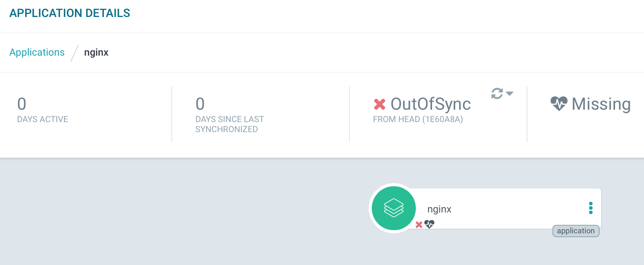This screenshot has width=644, height=265.
Task: Expand the sync dropdown arrow
Action: click(x=510, y=93)
